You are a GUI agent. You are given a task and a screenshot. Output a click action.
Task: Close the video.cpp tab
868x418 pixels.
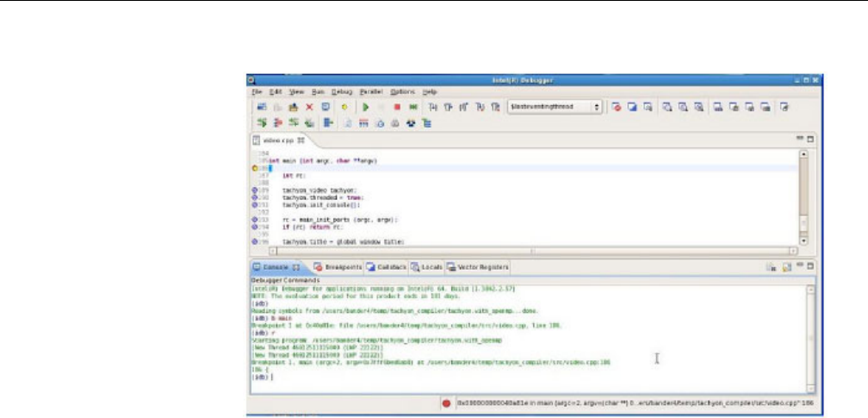click(301, 140)
